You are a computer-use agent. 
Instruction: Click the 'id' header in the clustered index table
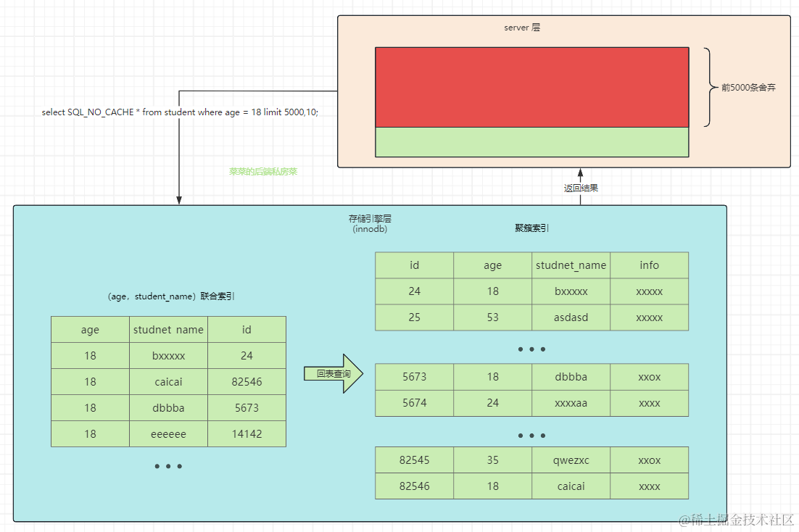click(414, 265)
